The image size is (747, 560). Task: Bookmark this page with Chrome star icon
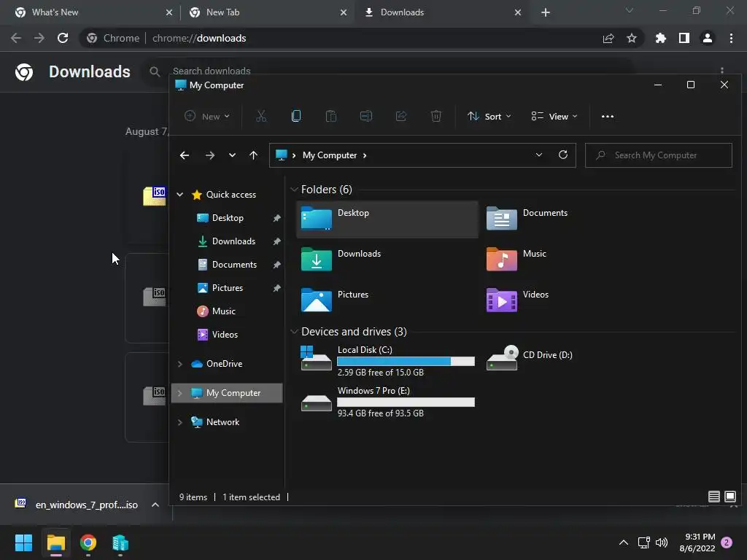(632, 38)
